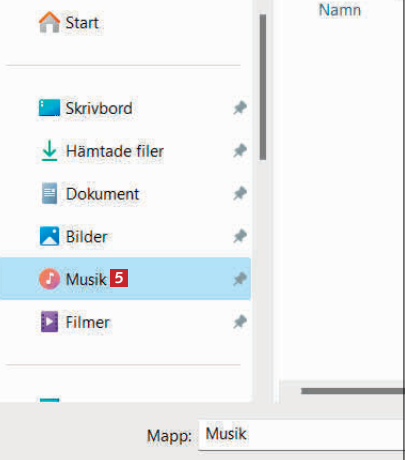Click the file list horizontal scrollbar
Viewport: 405px width, 460px height.
[353, 391]
